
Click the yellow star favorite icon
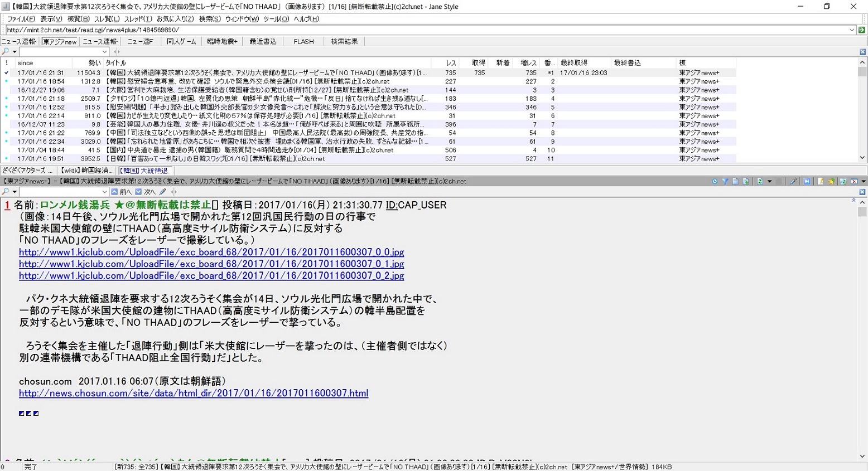click(831, 181)
